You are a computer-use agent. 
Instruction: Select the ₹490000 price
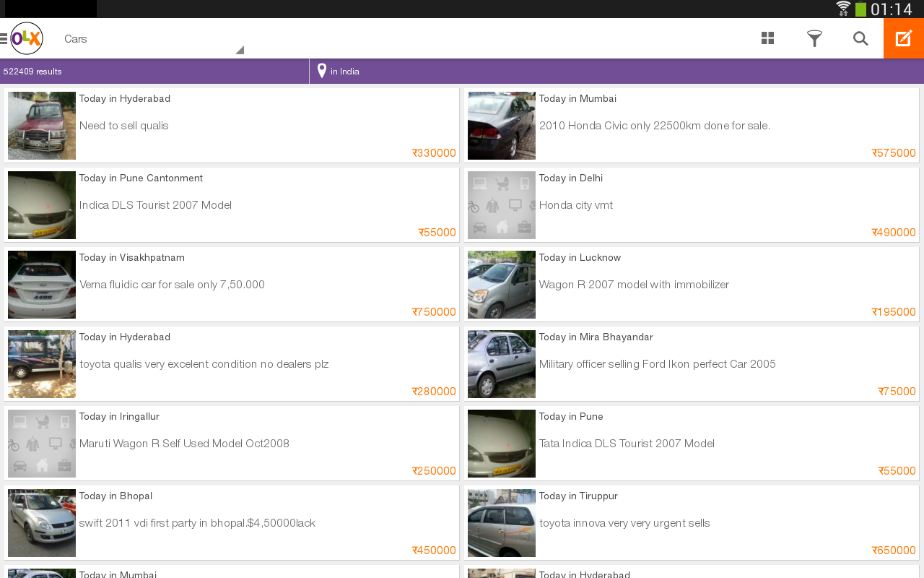pyautogui.click(x=894, y=233)
